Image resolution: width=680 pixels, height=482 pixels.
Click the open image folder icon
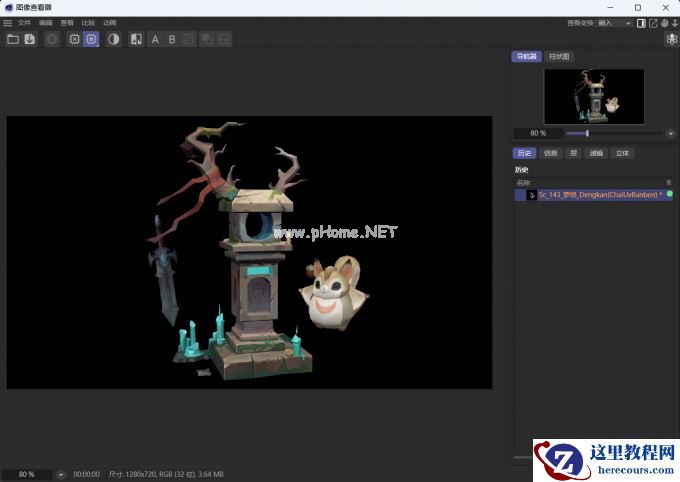pos(13,39)
